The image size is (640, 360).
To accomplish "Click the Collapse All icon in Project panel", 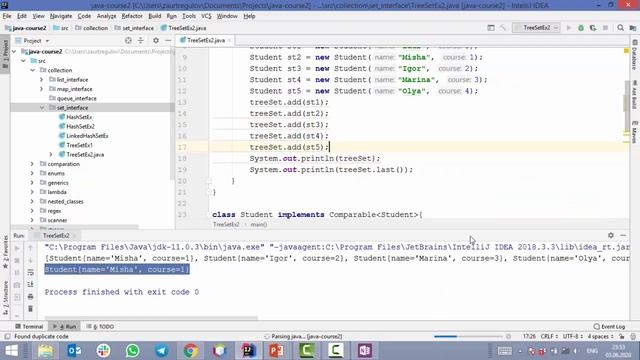I will click(x=141, y=40).
